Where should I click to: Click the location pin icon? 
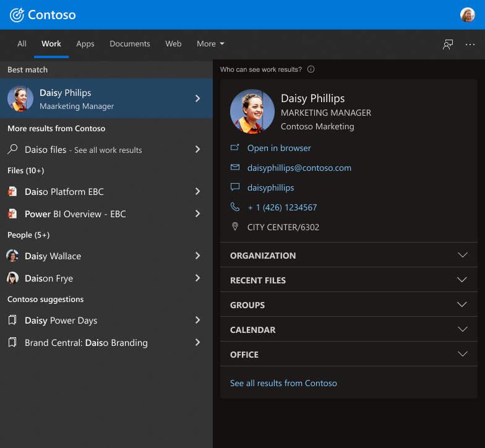click(235, 226)
